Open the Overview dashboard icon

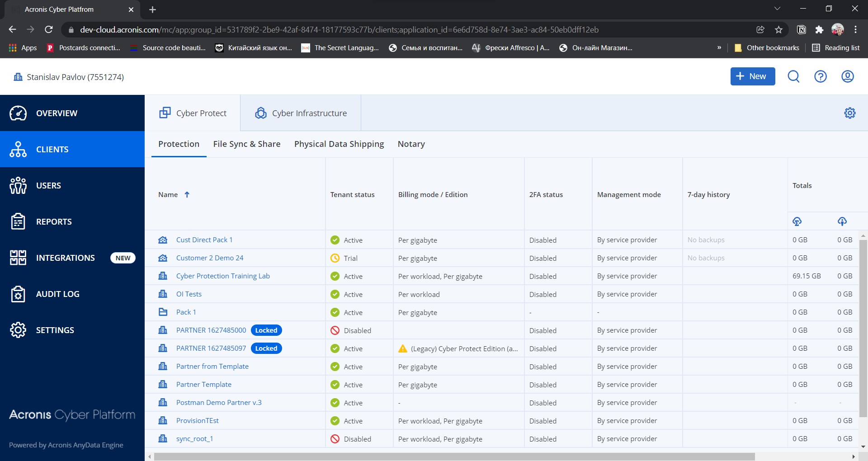click(18, 113)
